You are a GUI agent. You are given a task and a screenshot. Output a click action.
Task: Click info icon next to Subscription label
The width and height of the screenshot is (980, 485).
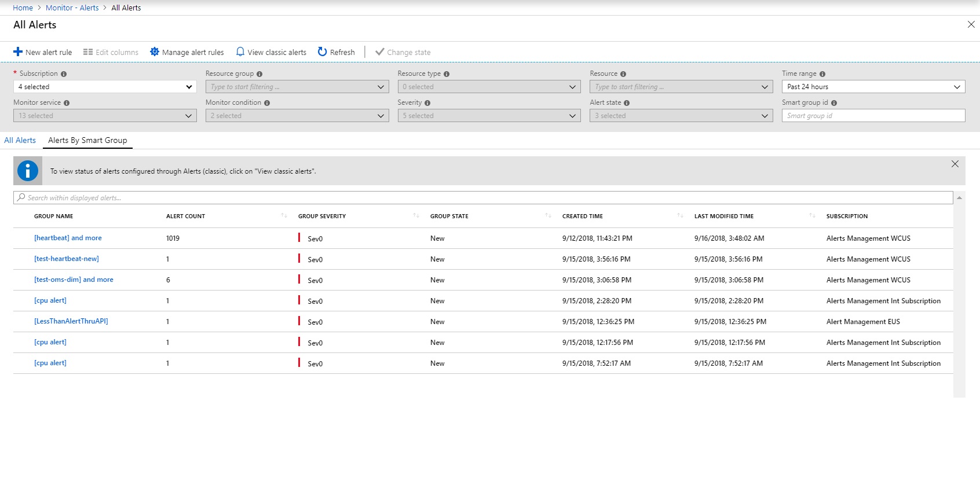click(64, 74)
